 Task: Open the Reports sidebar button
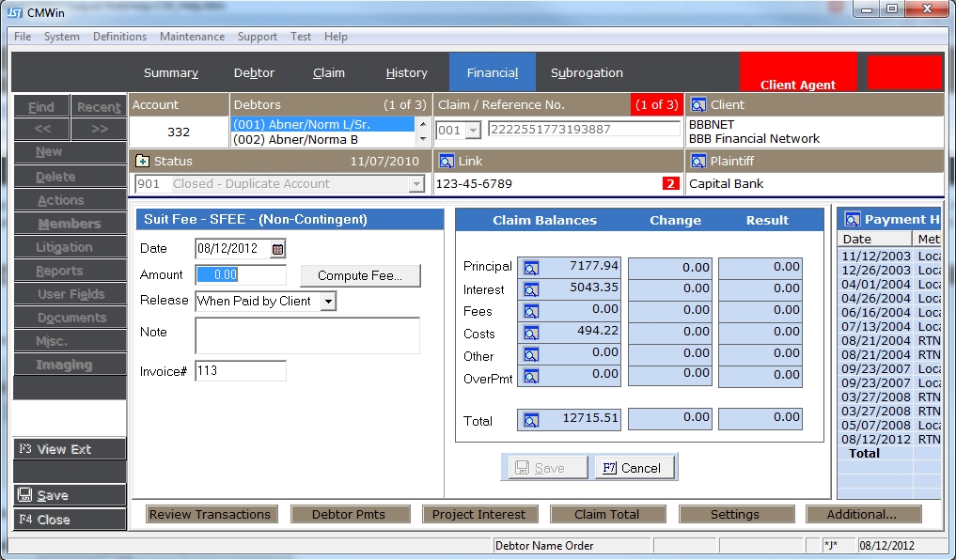[71, 271]
